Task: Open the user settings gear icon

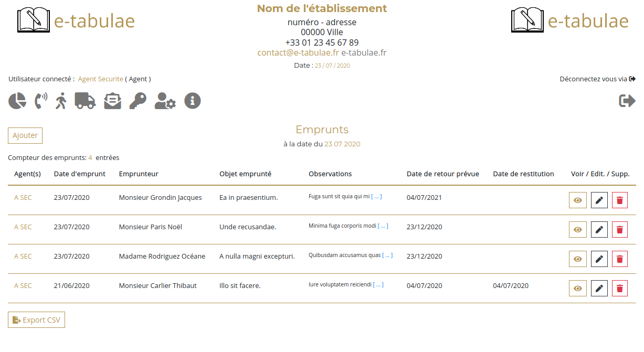Action: tap(165, 101)
